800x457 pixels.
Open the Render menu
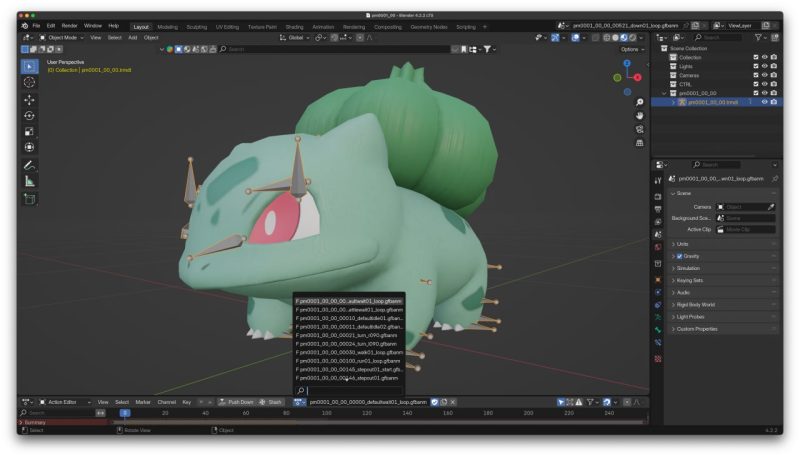[x=69, y=25]
